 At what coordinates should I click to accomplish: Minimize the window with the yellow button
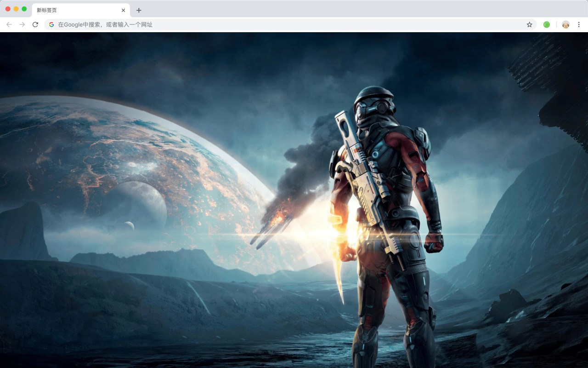[16, 9]
